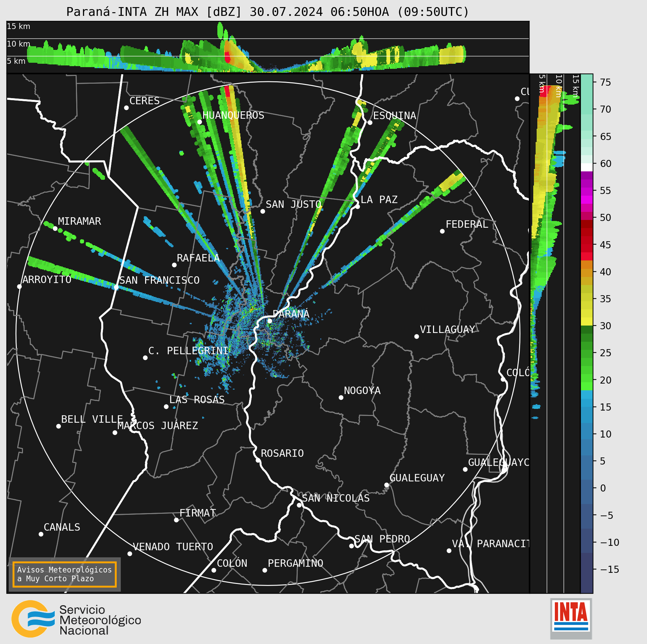Click the LA PAZ label
This screenshot has width=647, height=644.
point(379,200)
